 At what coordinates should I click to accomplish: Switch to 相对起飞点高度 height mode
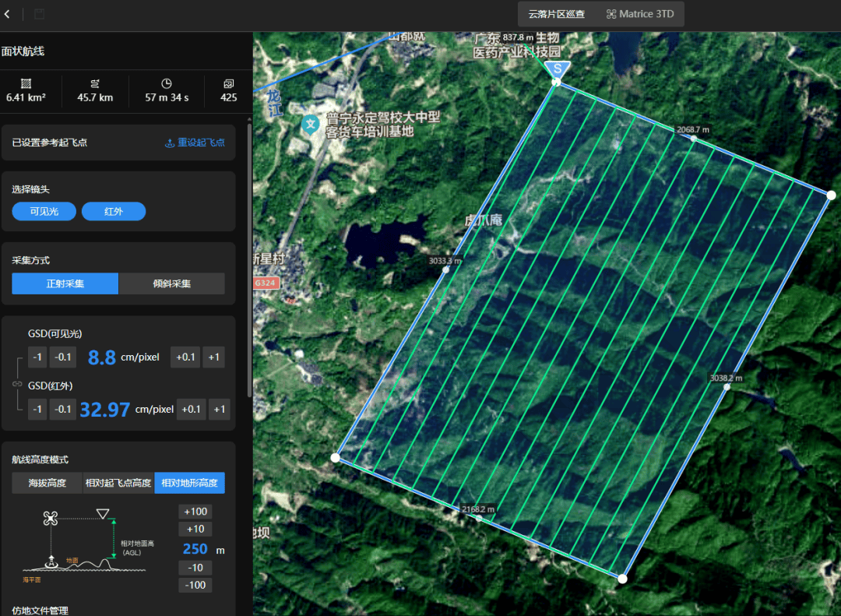pyautogui.click(x=118, y=484)
